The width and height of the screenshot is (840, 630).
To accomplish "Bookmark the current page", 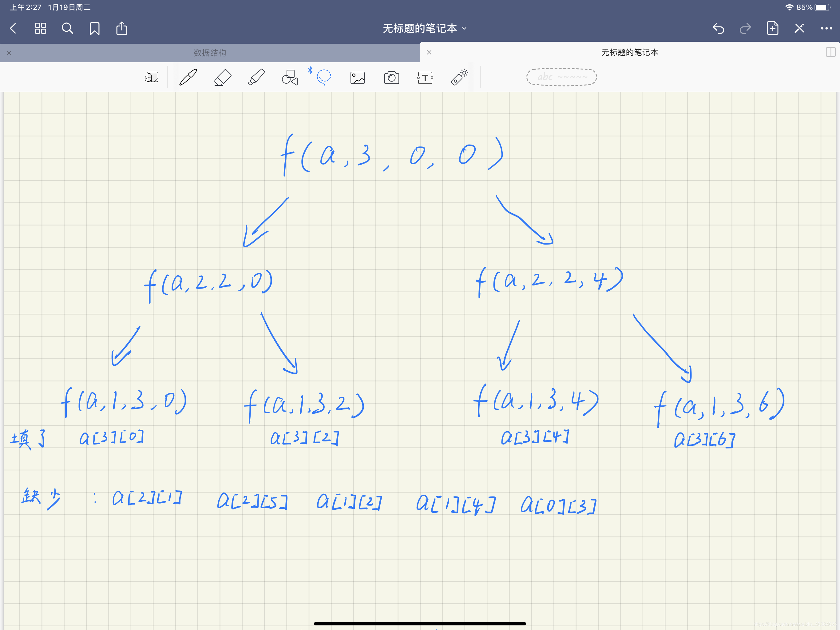I will pos(95,29).
